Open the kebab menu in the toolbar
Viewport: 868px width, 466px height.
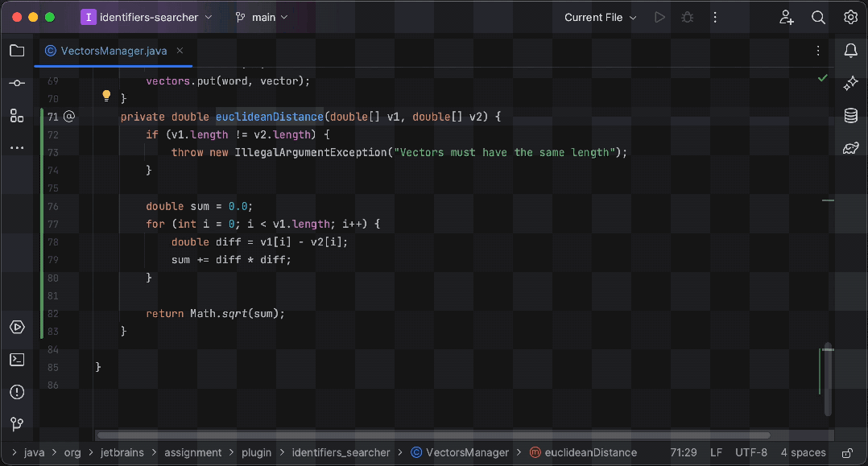(x=715, y=17)
